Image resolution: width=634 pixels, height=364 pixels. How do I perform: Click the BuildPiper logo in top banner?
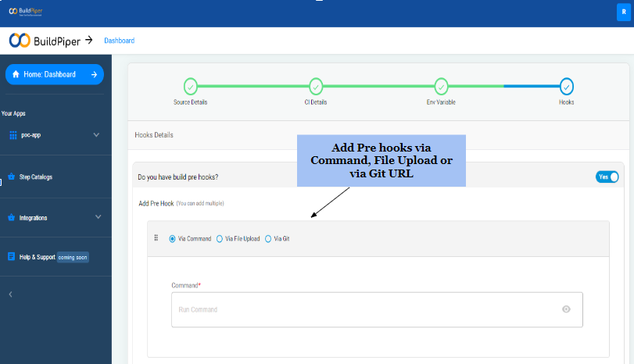tap(26, 12)
